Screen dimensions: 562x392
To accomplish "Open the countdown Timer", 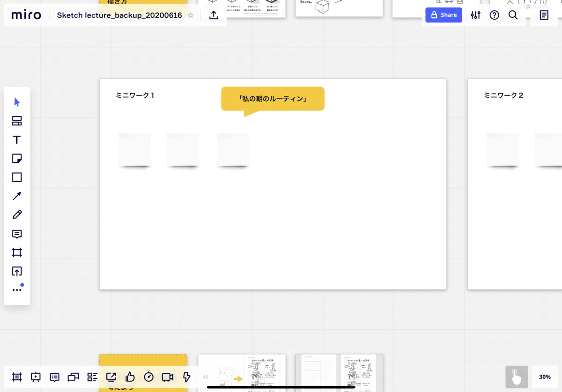I will (148, 377).
